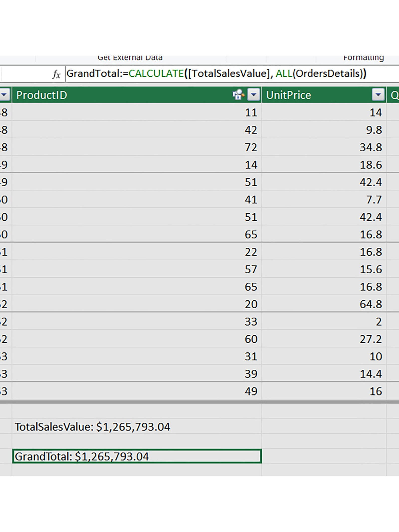
Task: Click the Get External Data group label
Action: (130, 58)
